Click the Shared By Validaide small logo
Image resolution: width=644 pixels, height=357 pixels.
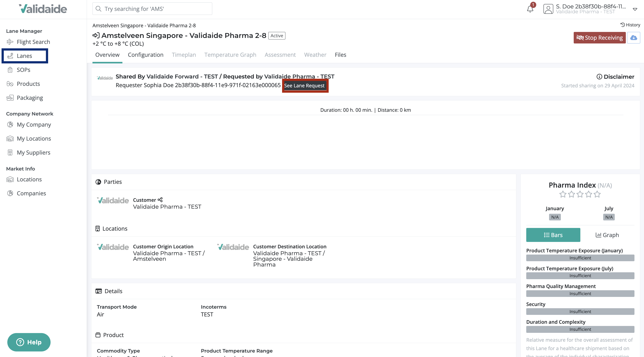pos(105,78)
